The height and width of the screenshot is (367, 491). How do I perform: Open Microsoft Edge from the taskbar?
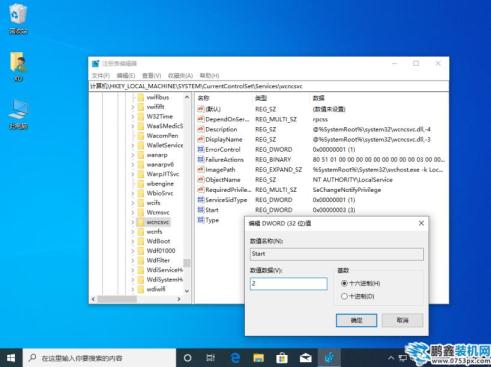pos(235,358)
